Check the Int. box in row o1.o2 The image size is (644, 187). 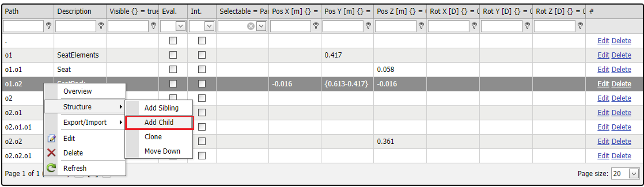(202, 84)
